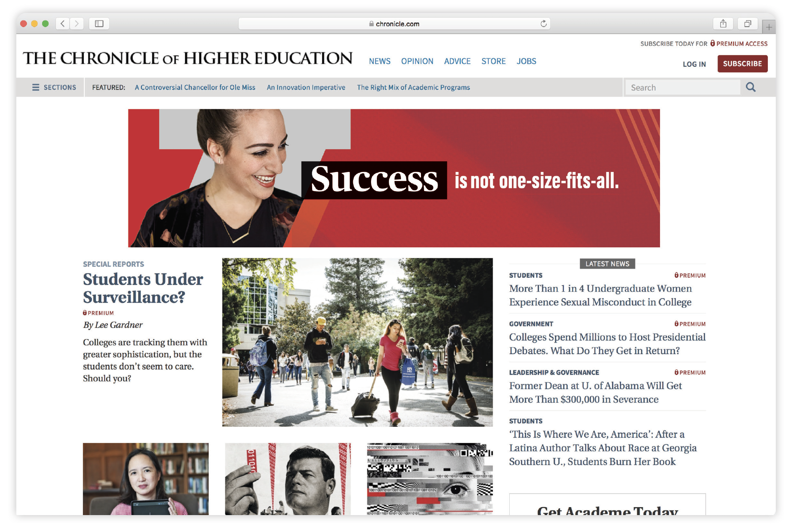Image resolution: width=792 pixels, height=532 pixels.
Task: Open the Special Reports category label
Action: (113, 264)
